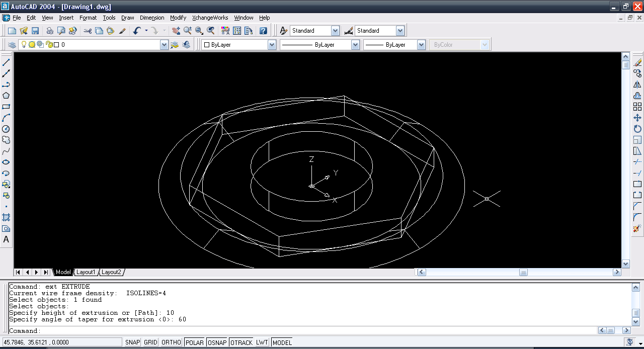Select the Multiline Text tool
Image resolution: width=644 pixels, height=349 pixels.
(x=6, y=239)
